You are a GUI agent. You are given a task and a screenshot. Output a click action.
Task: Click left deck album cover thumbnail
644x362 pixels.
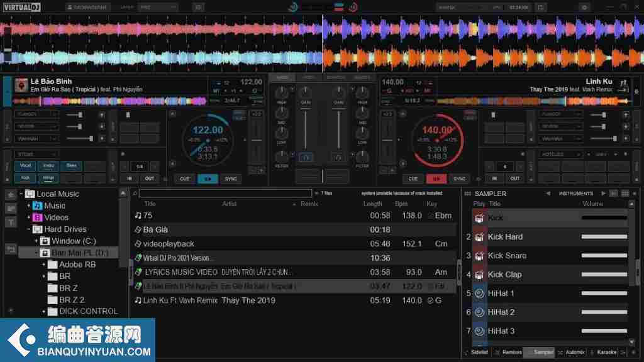tap(21, 85)
